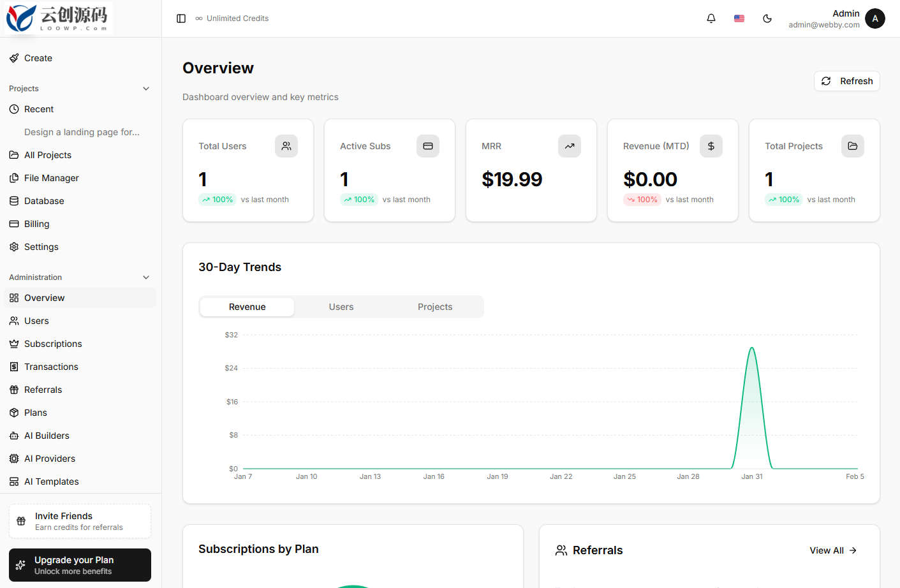Toggle the sidebar panel icon

pos(181,18)
